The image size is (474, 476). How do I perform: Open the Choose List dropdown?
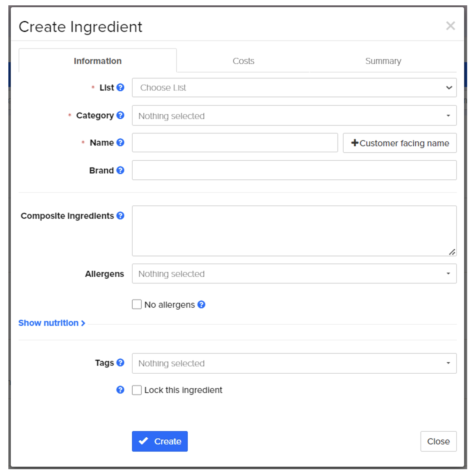294,88
